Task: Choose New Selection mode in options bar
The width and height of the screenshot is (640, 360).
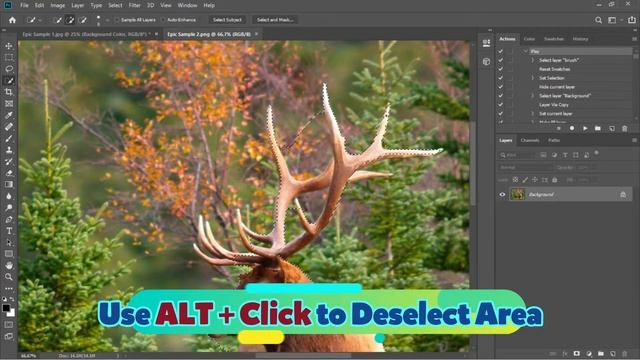Action: coord(58,20)
